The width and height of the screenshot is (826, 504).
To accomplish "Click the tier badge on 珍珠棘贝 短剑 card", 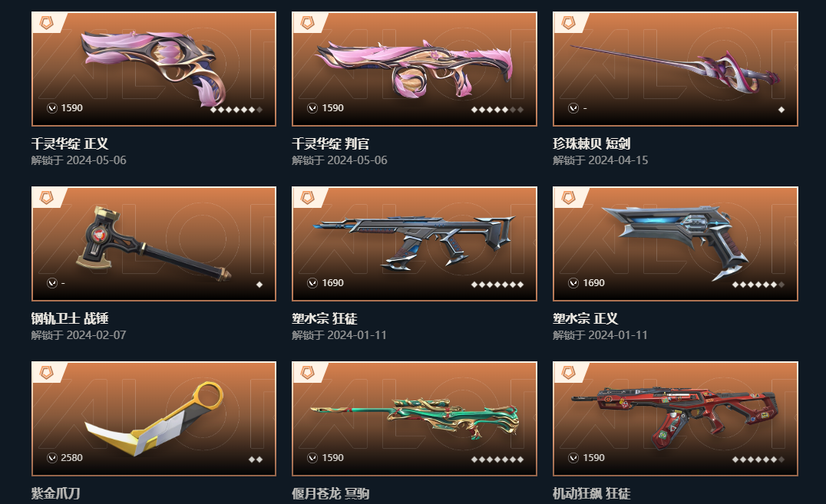I will pyautogui.click(x=568, y=23).
